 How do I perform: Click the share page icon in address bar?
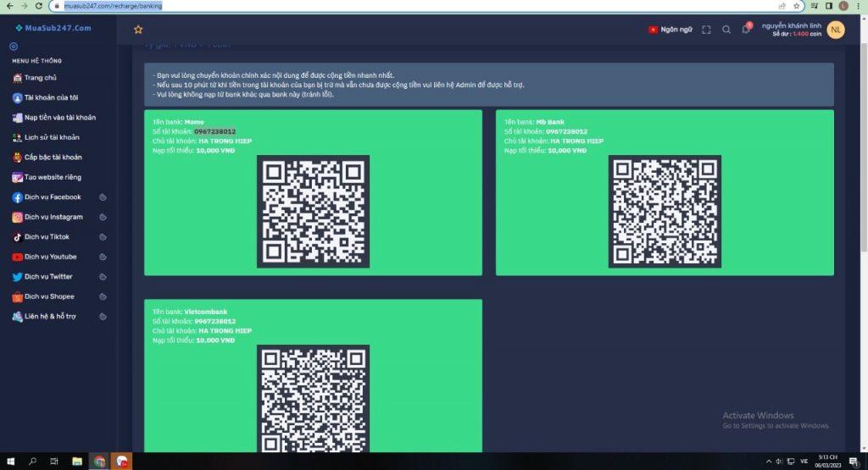coord(782,6)
